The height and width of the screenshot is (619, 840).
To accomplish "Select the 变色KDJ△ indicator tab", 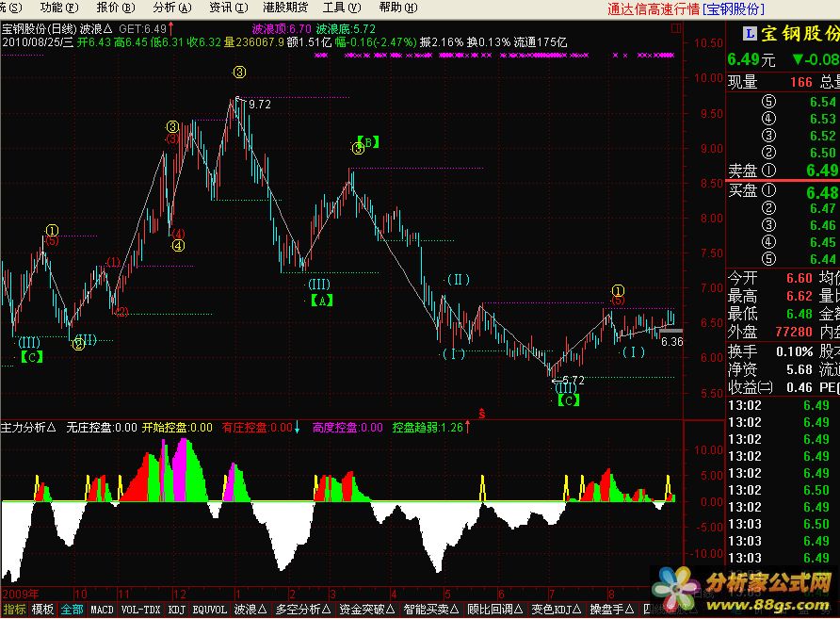I will coord(556,610).
